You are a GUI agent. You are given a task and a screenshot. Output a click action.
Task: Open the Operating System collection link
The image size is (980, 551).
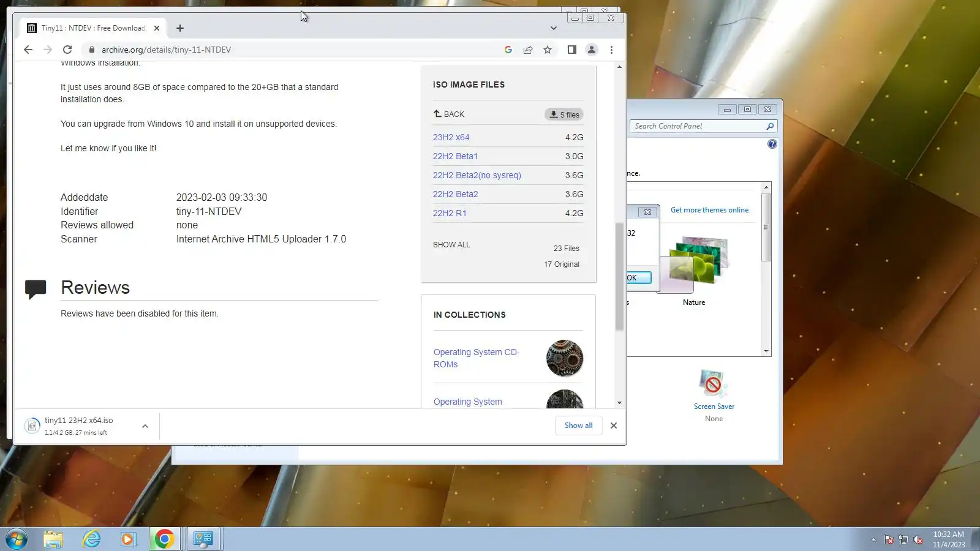click(x=468, y=402)
